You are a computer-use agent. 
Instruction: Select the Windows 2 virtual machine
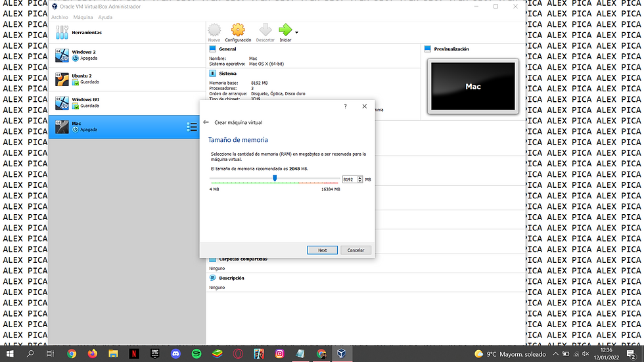127,55
